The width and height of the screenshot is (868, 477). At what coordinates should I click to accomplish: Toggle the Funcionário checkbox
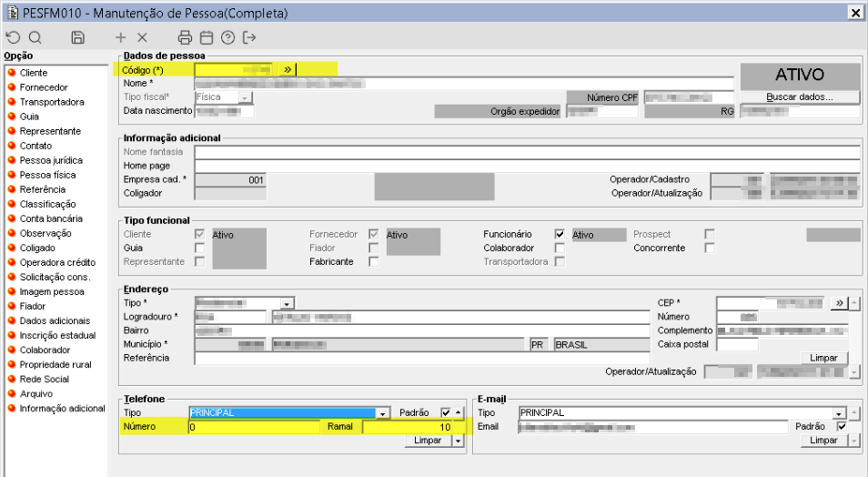(560, 234)
